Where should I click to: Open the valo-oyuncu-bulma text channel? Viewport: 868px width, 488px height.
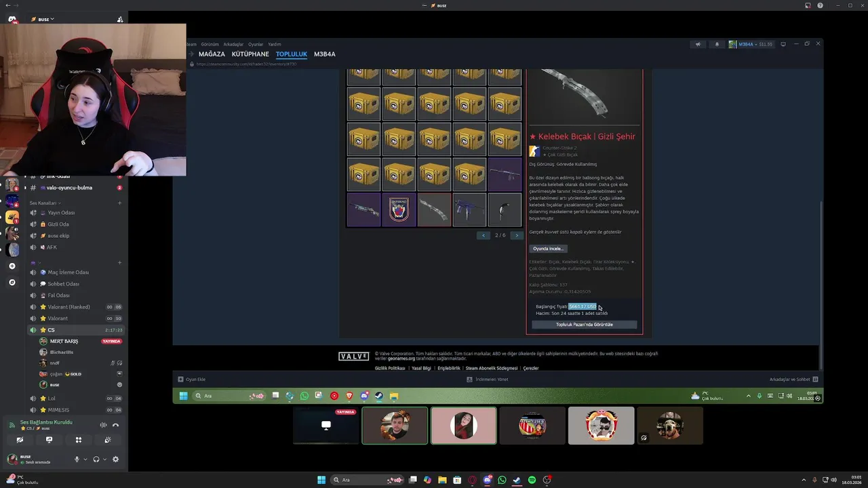(x=76, y=188)
